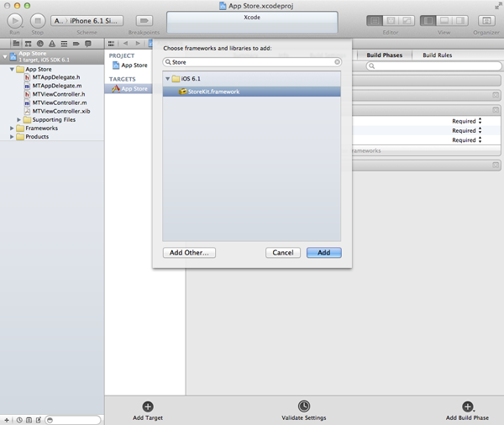The height and width of the screenshot is (425, 504).
Task: Filter navigator by recent files clock icon
Action: pyautogui.click(x=19, y=420)
